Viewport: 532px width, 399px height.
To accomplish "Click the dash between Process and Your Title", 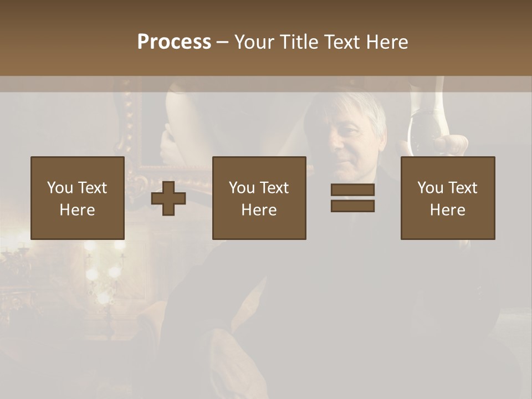I will pyautogui.click(x=222, y=42).
